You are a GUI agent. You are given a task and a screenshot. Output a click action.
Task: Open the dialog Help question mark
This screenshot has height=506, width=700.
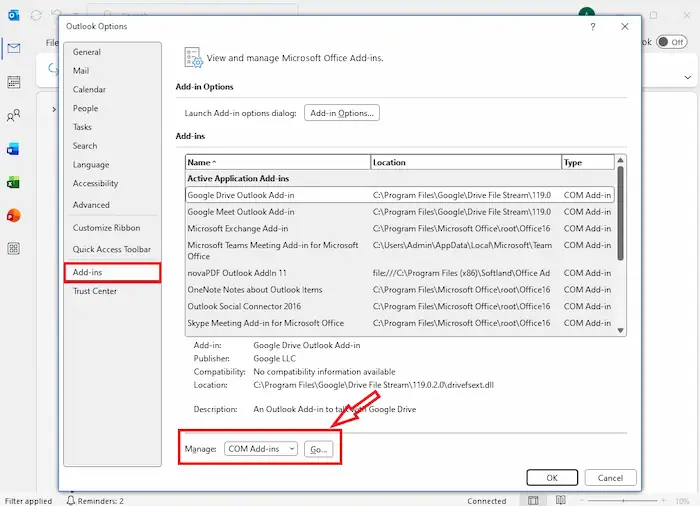tap(592, 27)
